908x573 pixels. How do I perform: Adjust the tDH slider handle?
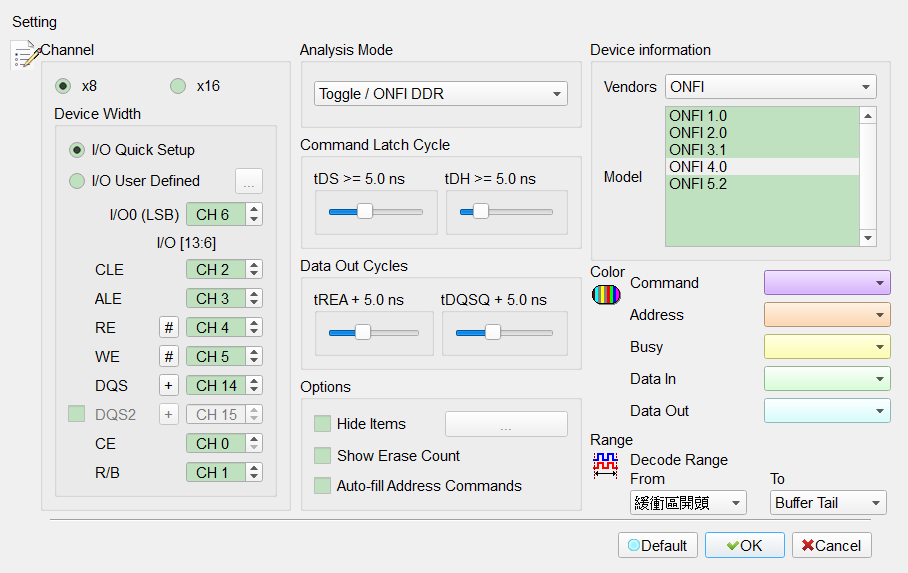[481, 211]
